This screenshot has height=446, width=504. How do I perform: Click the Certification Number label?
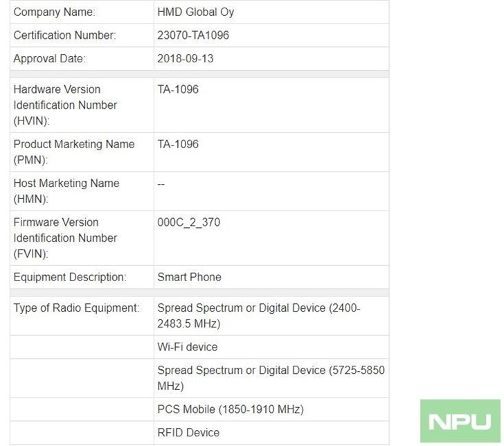click(64, 35)
